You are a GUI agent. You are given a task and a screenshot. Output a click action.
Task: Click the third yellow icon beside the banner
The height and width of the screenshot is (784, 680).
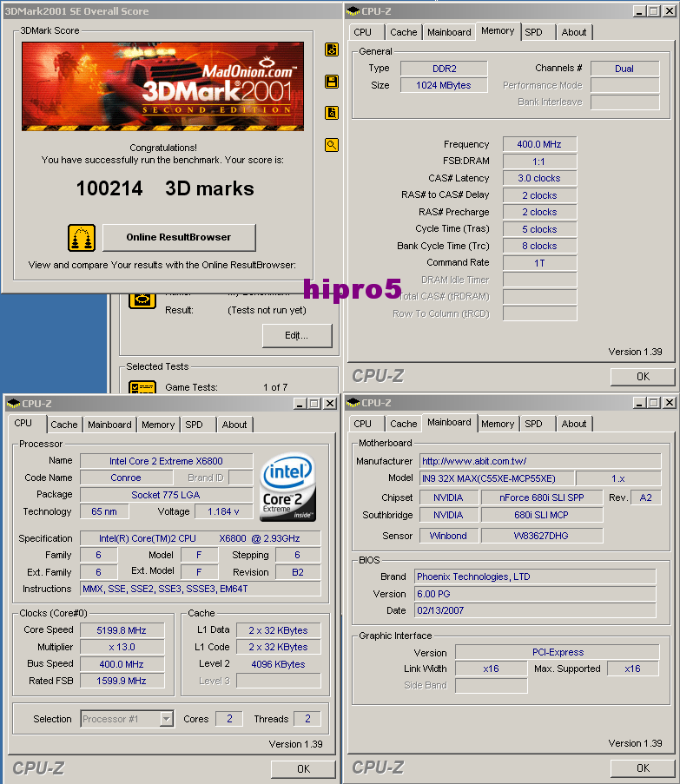[332, 113]
